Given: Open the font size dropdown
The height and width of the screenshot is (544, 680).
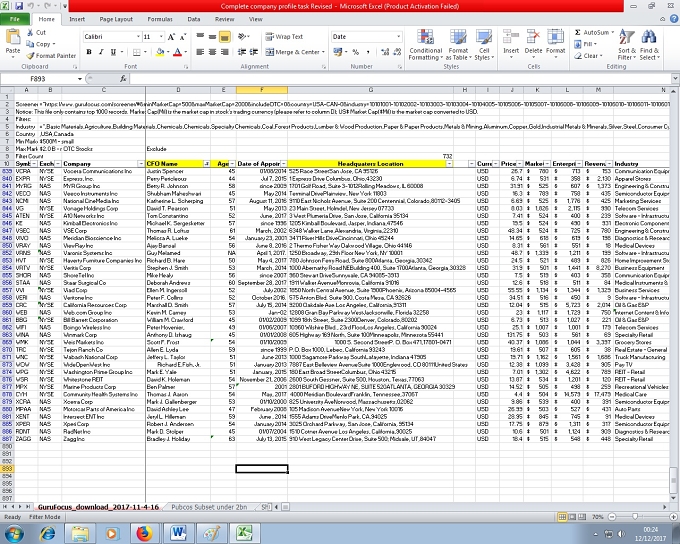Looking at the screenshot, I should click(x=161, y=37).
